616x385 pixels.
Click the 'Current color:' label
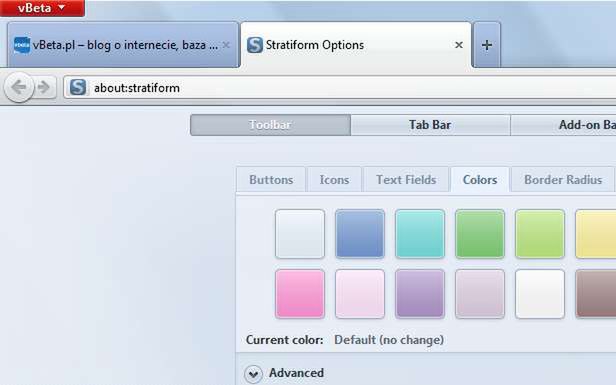(284, 340)
